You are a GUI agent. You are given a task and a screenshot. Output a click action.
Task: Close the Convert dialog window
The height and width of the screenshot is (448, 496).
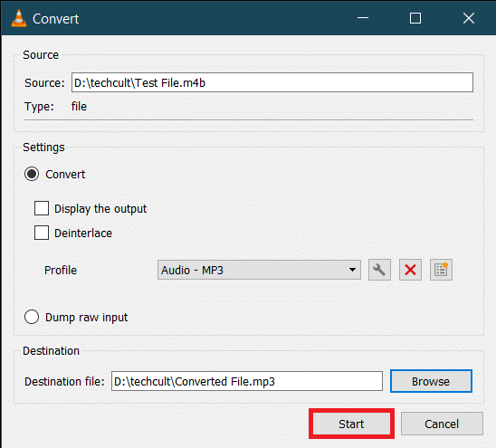pyautogui.click(x=469, y=18)
